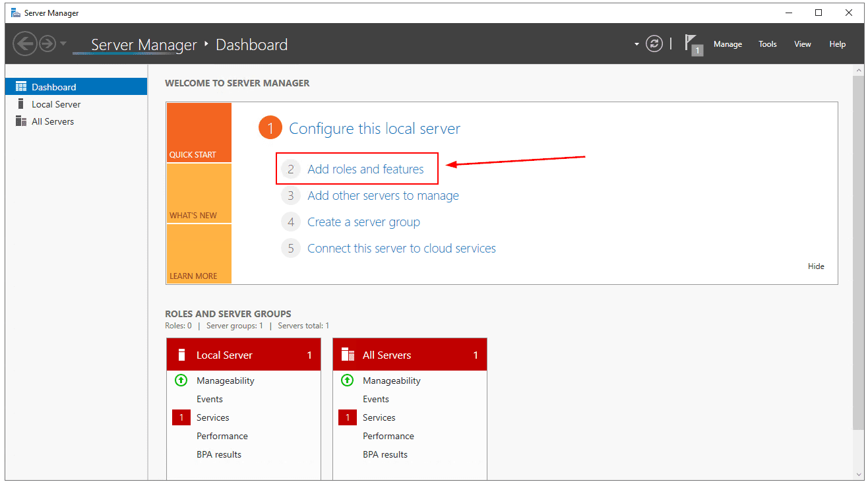Click the Forward navigation arrow
The image size is (868, 484).
(x=47, y=44)
